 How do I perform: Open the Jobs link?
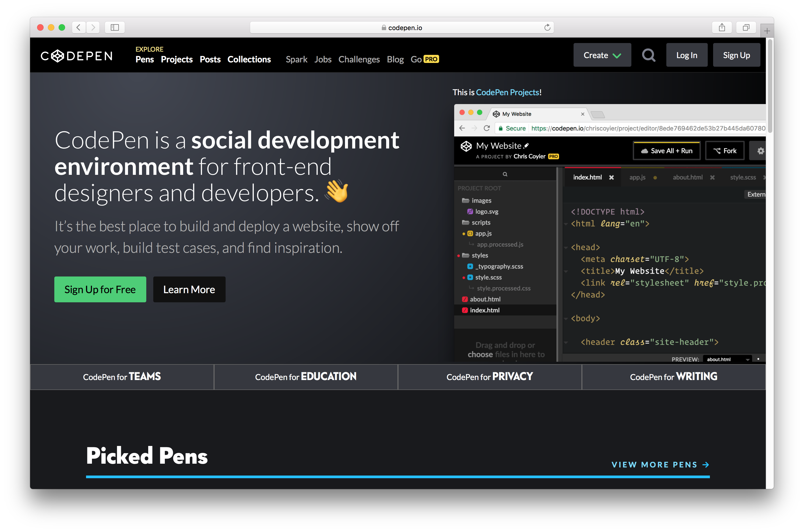(323, 59)
